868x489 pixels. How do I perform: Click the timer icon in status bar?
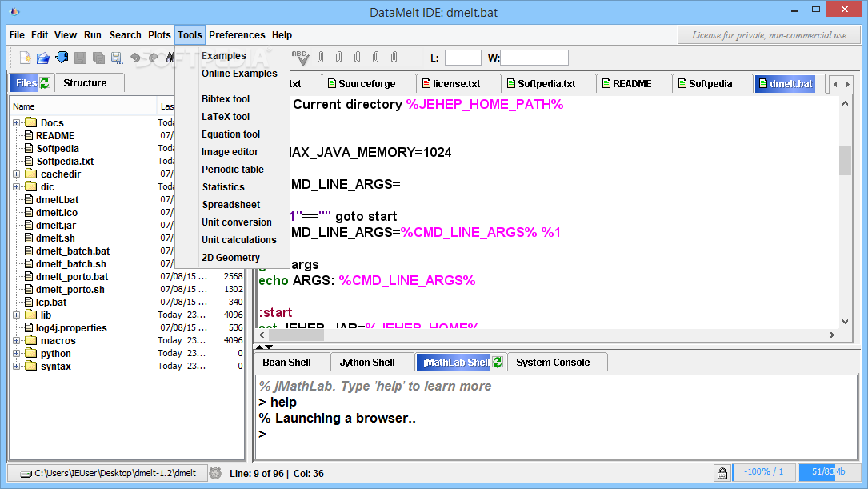point(215,473)
